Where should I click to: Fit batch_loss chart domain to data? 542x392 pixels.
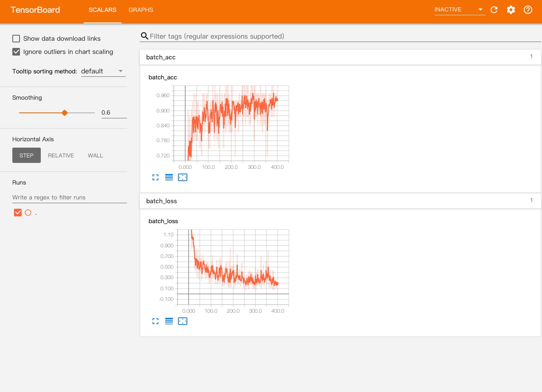pos(183,321)
